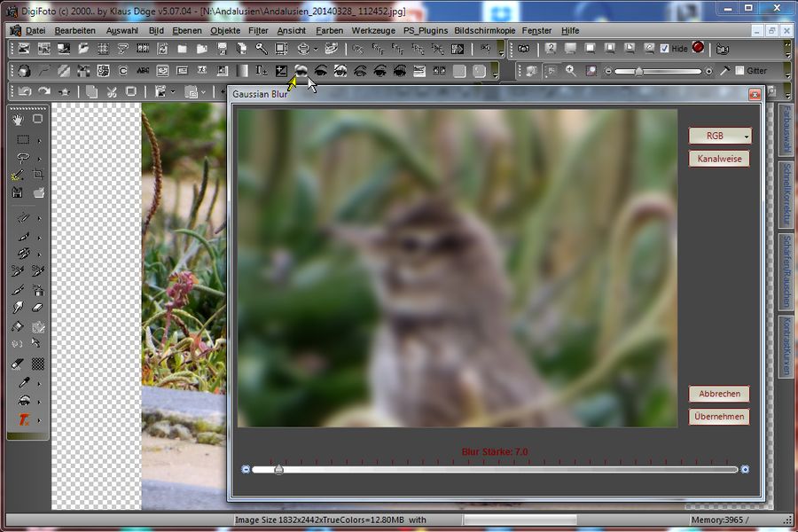Click the red record circle icon
The width and height of the screenshot is (798, 532).
(698, 48)
